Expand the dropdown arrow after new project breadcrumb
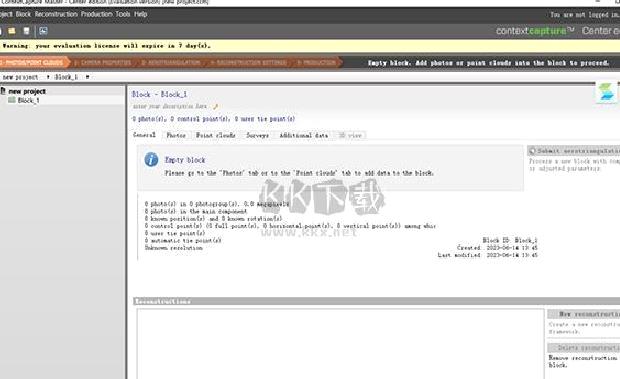Screen dimensions: 620x379 [x=48, y=77]
